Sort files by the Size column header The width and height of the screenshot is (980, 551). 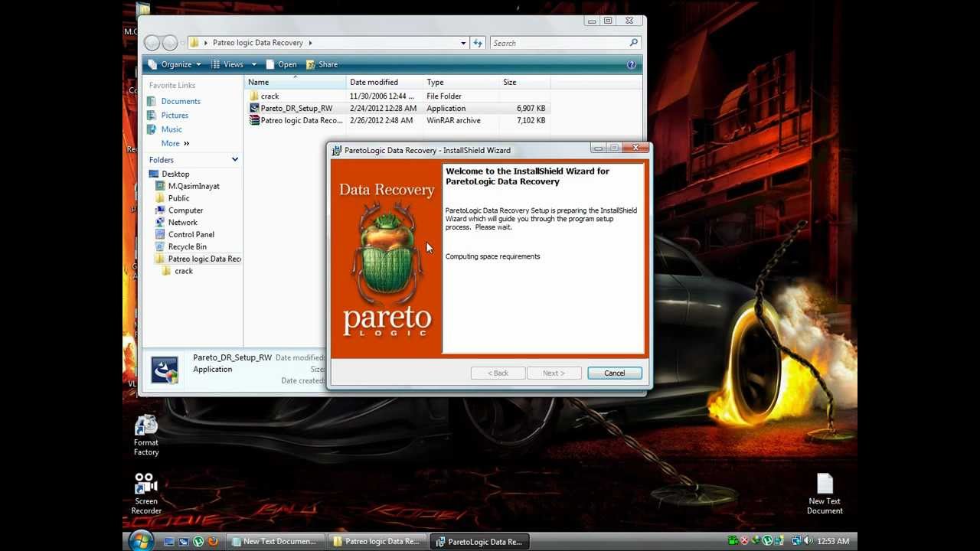[x=524, y=82]
